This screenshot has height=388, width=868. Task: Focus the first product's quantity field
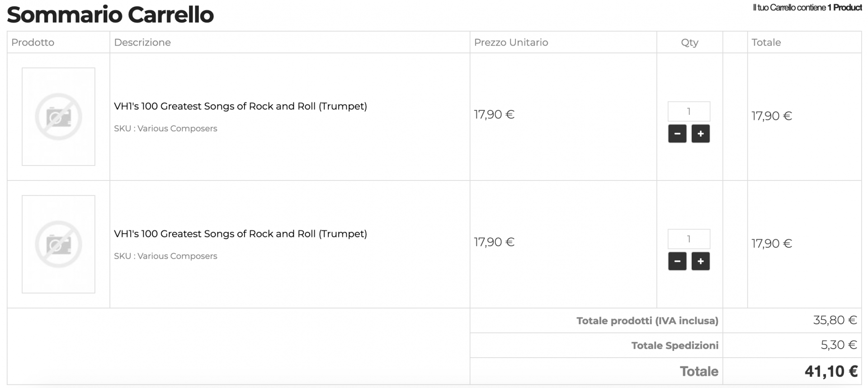(x=689, y=111)
